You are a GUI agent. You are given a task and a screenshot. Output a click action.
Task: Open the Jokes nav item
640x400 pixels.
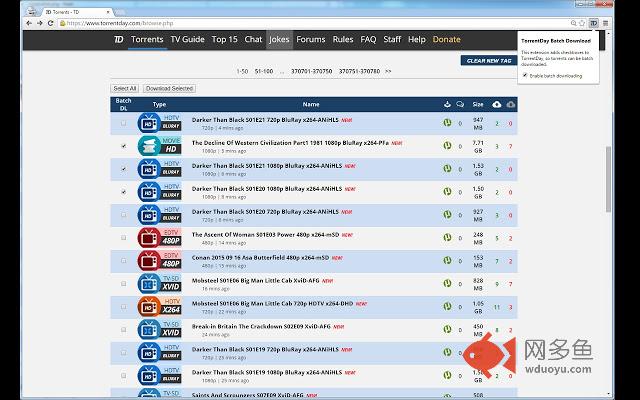[x=279, y=39]
